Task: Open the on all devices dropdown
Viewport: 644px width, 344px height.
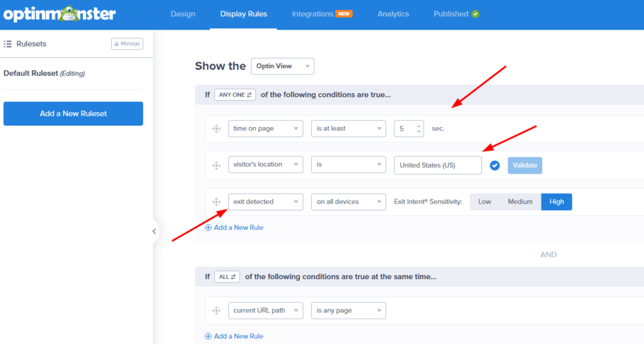Action: point(348,202)
